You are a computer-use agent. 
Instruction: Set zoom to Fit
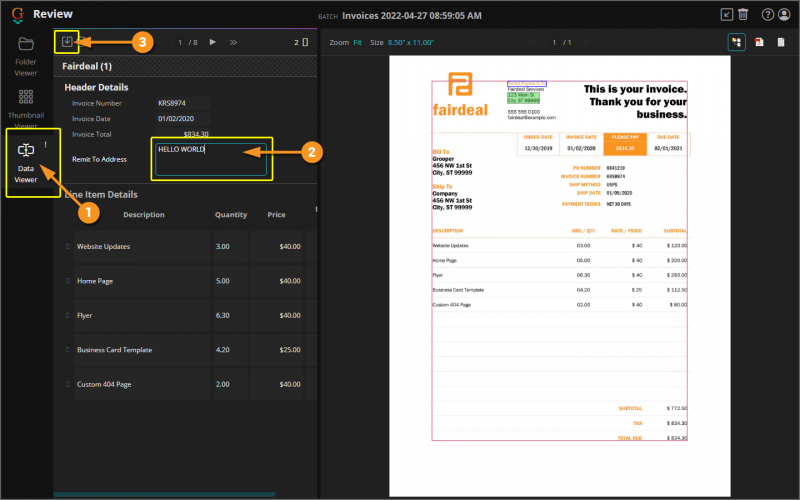coord(357,43)
